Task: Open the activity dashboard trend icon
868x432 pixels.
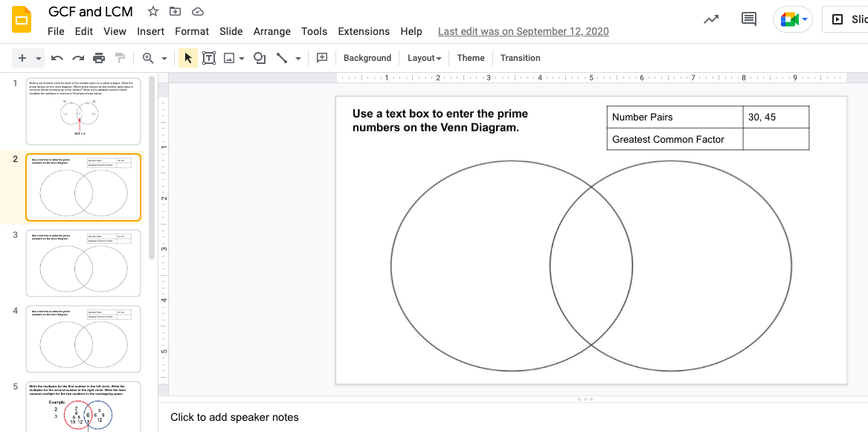Action: pyautogui.click(x=711, y=19)
